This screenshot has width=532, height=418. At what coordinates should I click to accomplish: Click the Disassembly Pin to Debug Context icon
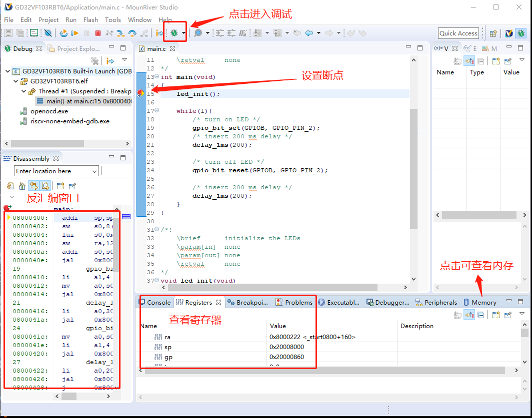[x=72, y=186]
